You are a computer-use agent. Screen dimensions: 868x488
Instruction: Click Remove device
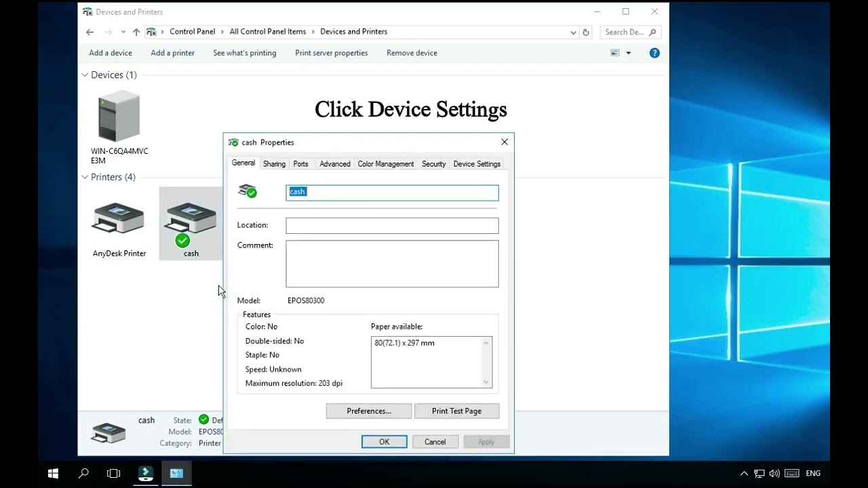click(412, 53)
